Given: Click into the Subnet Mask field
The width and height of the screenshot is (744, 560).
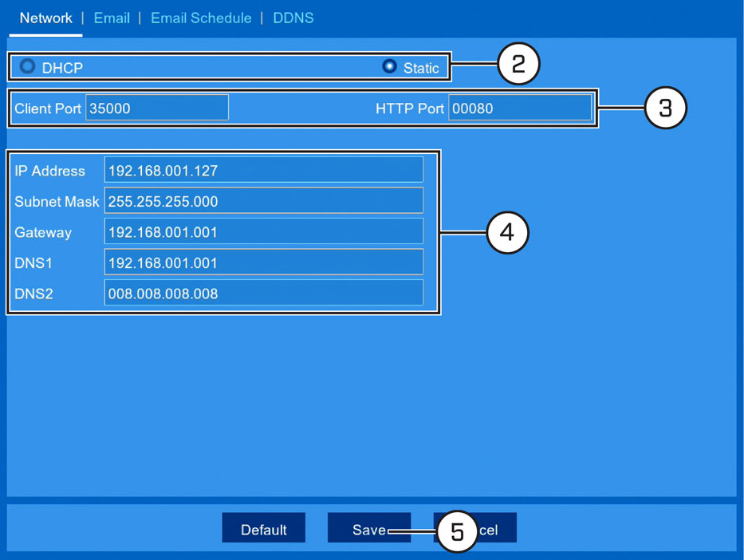Looking at the screenshot, I should coord(264,201).
